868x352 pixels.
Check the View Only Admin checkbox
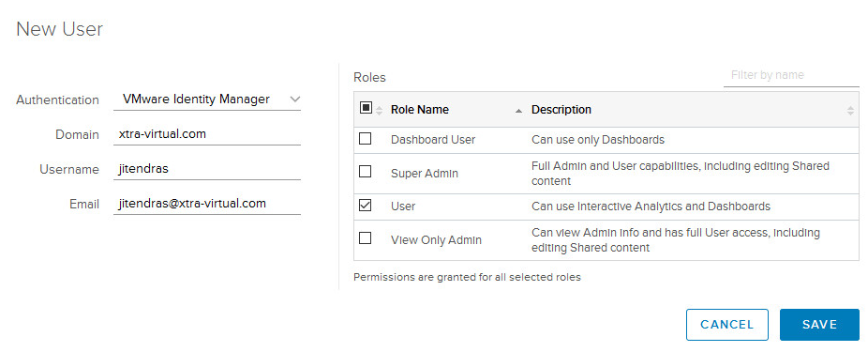[x=365, y=238]
